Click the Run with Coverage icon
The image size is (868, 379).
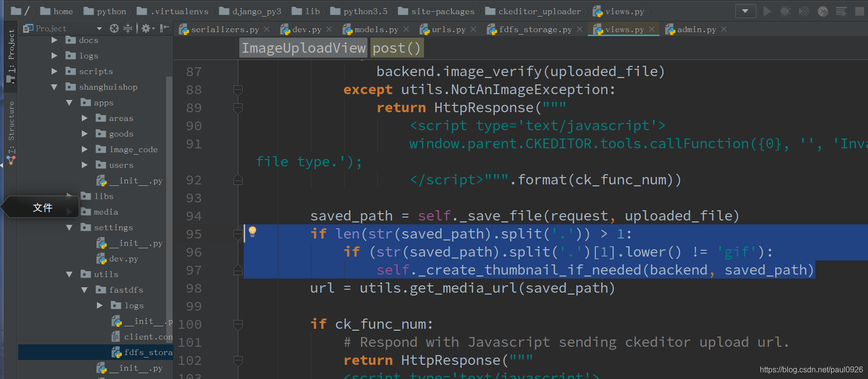click(804, 11)
